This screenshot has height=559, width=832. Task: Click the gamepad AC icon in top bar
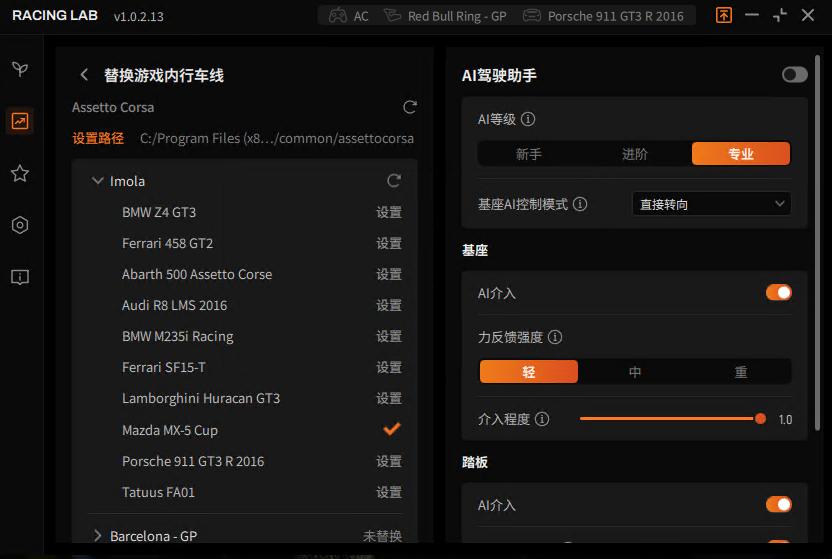(x=337, y=16)
